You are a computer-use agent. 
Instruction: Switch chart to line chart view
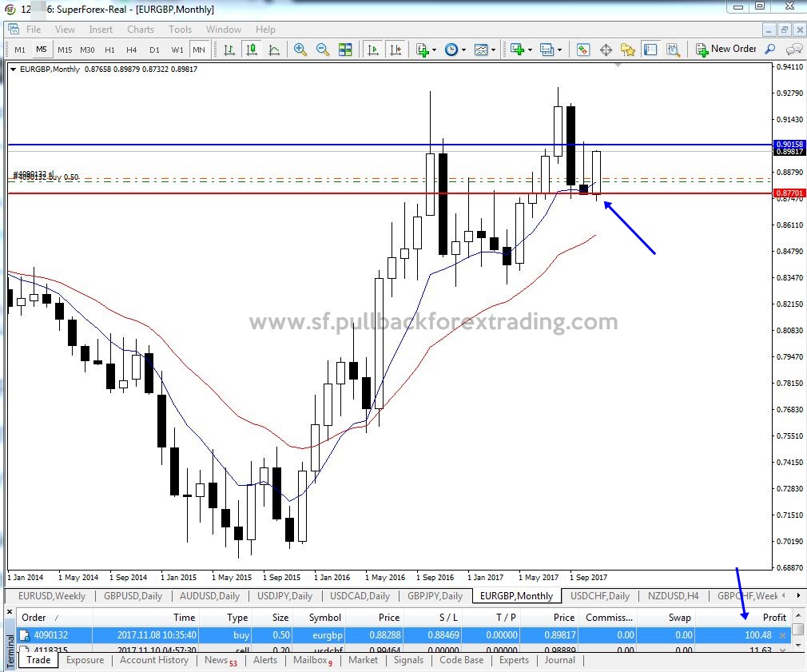click(x=274, y=50)
